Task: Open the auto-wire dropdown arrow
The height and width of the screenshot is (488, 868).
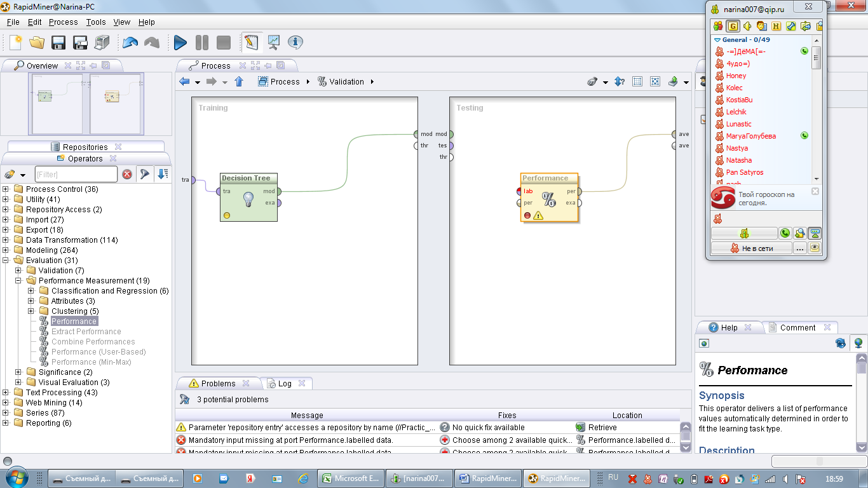Action: pyautogui.click(x=605, y=82)
